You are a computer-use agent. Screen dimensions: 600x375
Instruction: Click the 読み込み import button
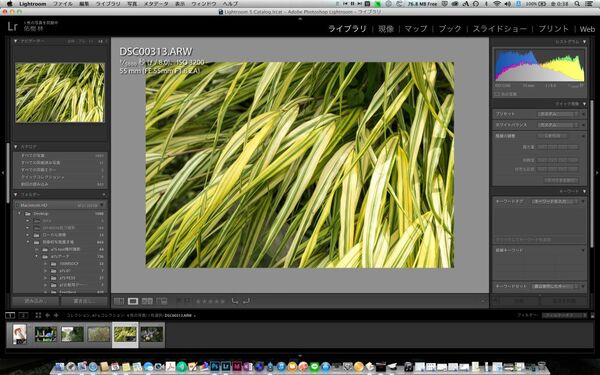pyautogui.click(x=36, y=301)
